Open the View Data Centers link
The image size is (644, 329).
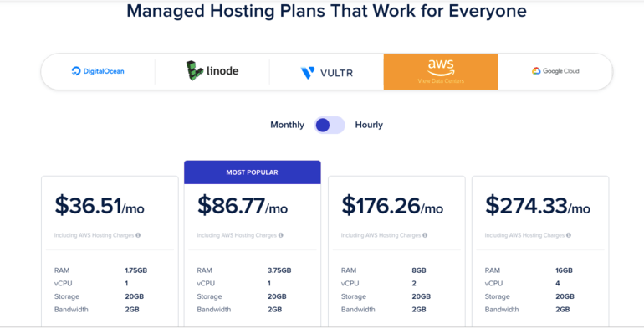(441, 81)
